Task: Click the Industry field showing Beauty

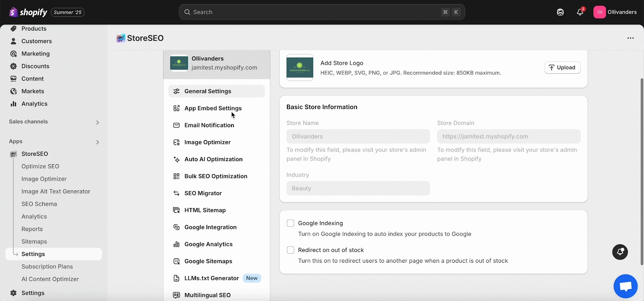Action: tap(358, 188)
